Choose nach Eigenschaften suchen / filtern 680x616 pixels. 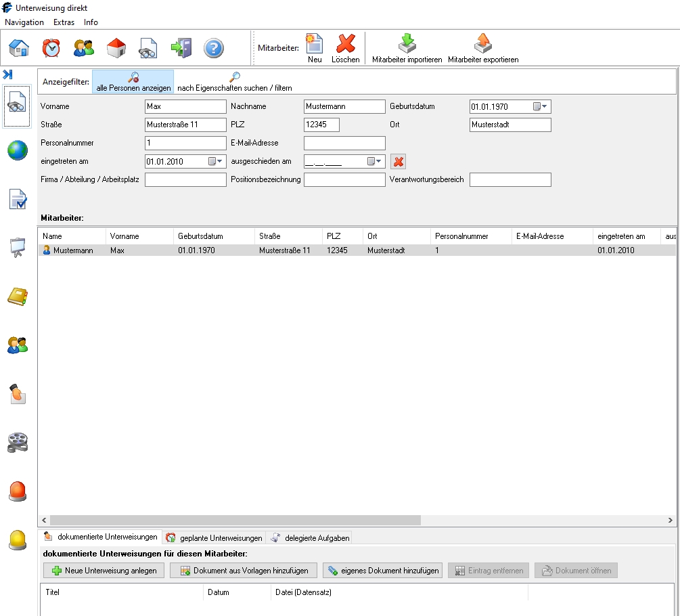click(235, 82)
